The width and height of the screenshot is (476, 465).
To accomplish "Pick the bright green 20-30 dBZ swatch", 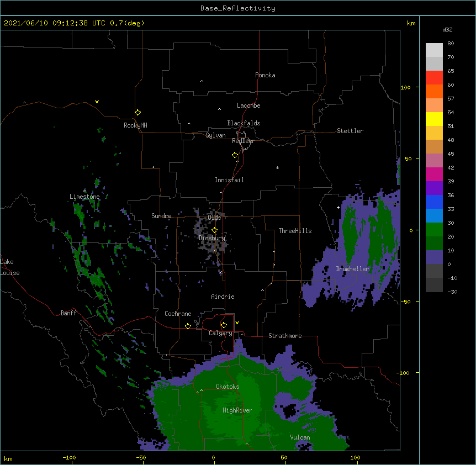I will [434, 230].
